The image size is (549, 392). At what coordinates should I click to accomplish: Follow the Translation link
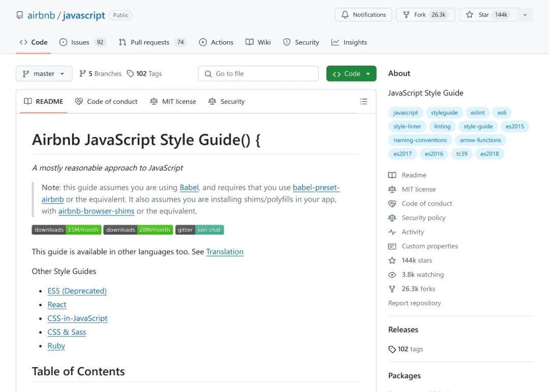tap(225, 252)
